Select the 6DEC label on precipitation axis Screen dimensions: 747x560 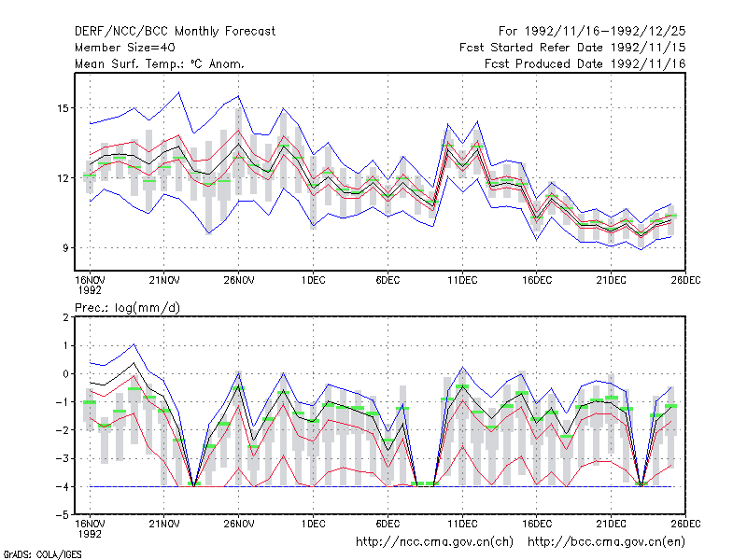[x=388, y=524]
